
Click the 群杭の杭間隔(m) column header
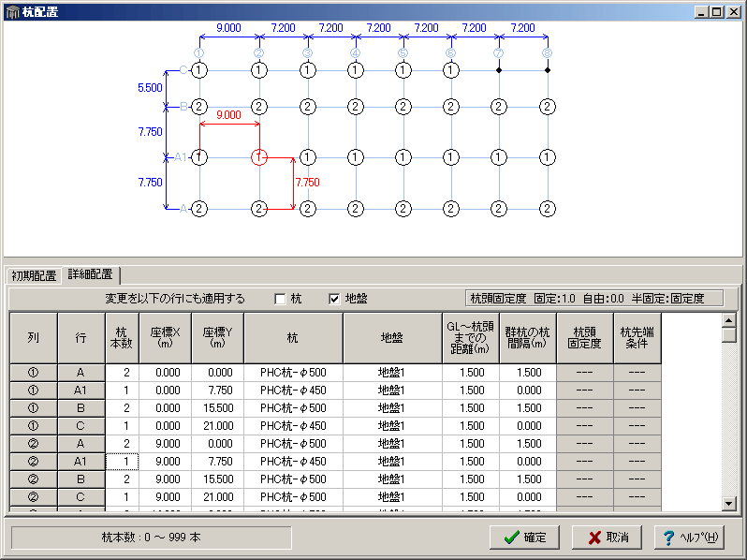pos(528,338)
